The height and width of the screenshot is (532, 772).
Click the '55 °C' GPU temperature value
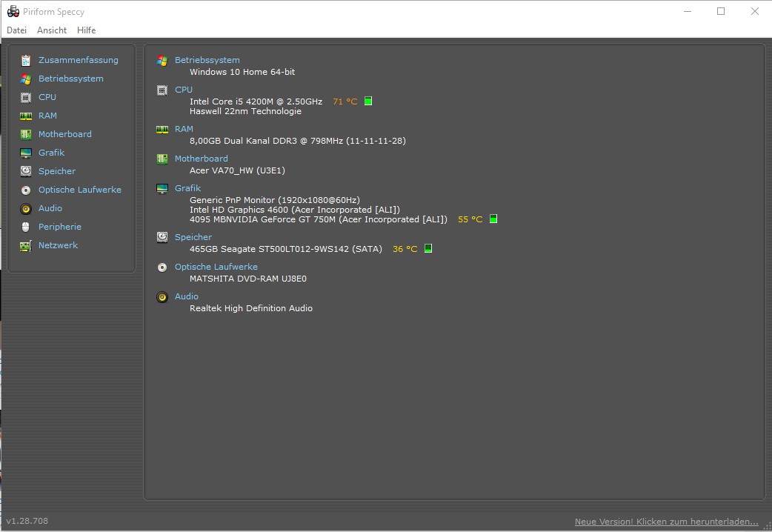coord(470,220)
